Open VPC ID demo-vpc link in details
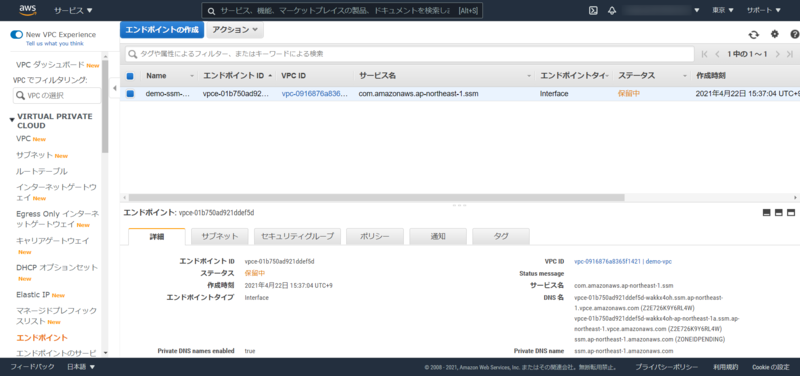Image resolution: width=800 pixels, height=376 pixels. (x=623, y=261)
